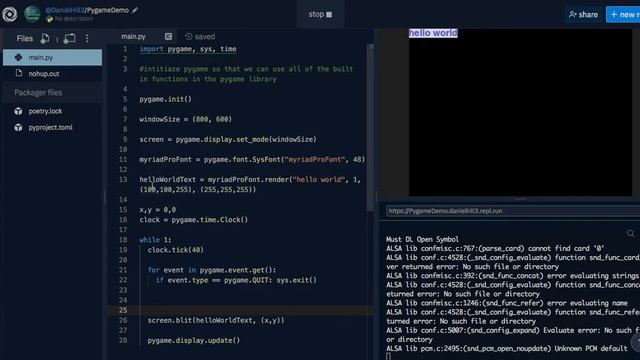This screenshot has width=640, height=360.
Task: Click the preview URL address field
Action: [513, 211]
